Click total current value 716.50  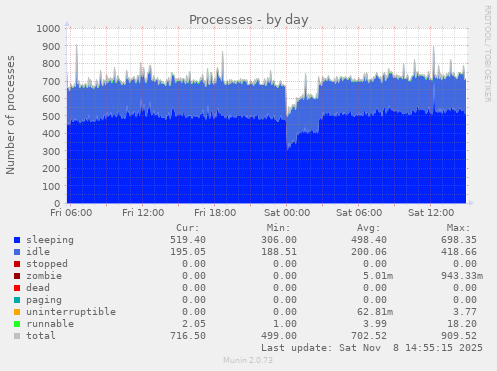point(188,336)
